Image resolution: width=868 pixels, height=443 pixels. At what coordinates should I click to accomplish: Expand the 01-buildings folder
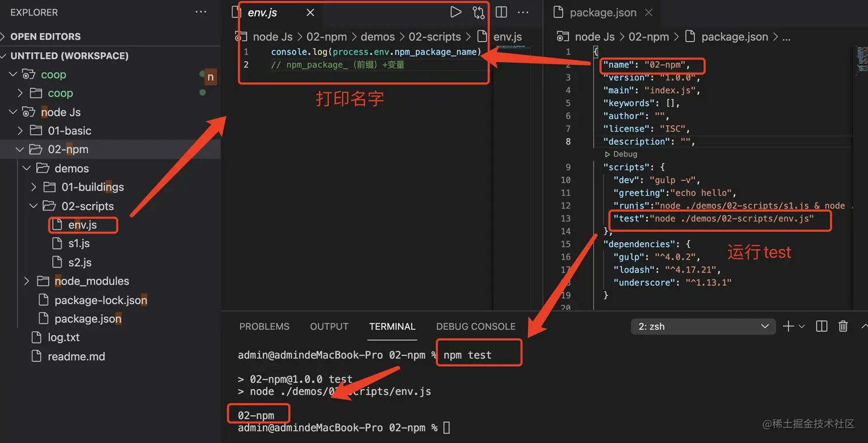pyautogui.click(x=34, y=187)
